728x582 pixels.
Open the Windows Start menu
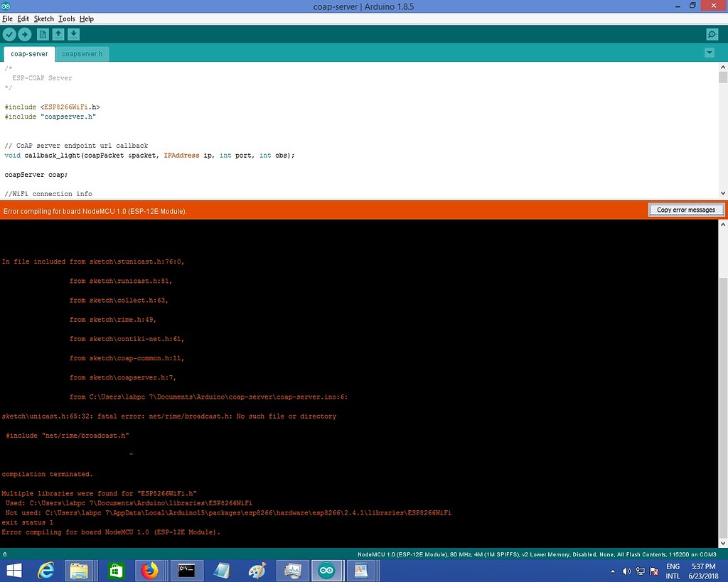click(x=14, y=570)
